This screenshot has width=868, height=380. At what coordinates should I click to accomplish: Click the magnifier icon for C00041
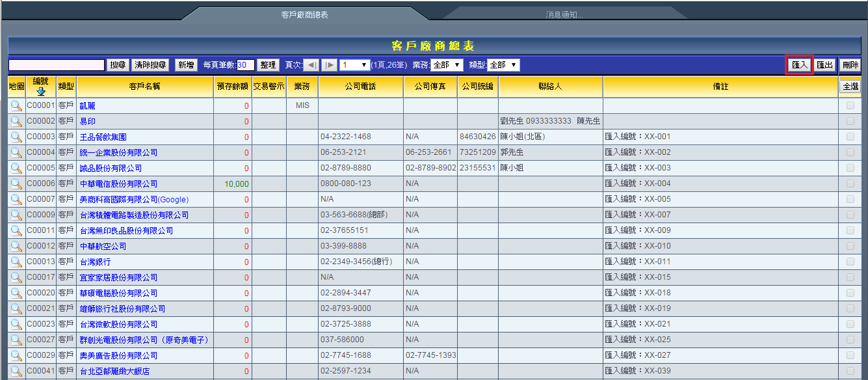coord(16,371)
